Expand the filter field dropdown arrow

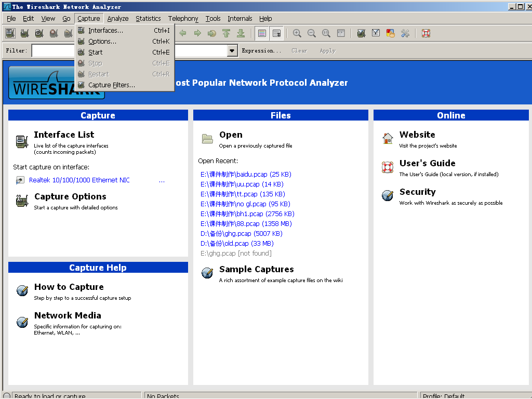[232, 51]
